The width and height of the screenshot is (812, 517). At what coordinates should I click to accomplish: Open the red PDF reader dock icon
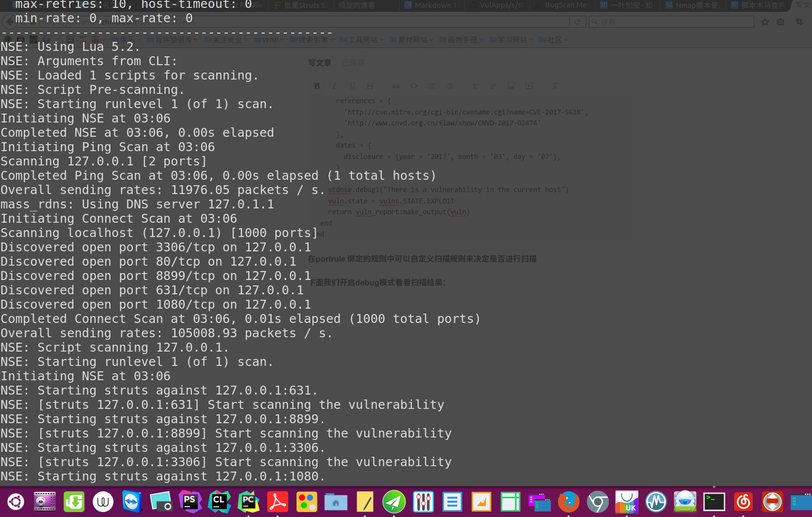[277, 502]
